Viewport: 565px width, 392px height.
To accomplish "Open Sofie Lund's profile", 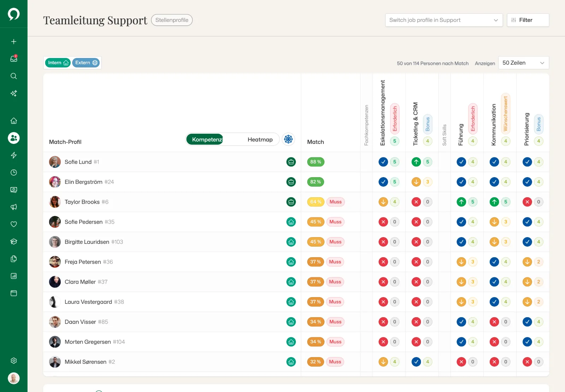I will [78, 162].
